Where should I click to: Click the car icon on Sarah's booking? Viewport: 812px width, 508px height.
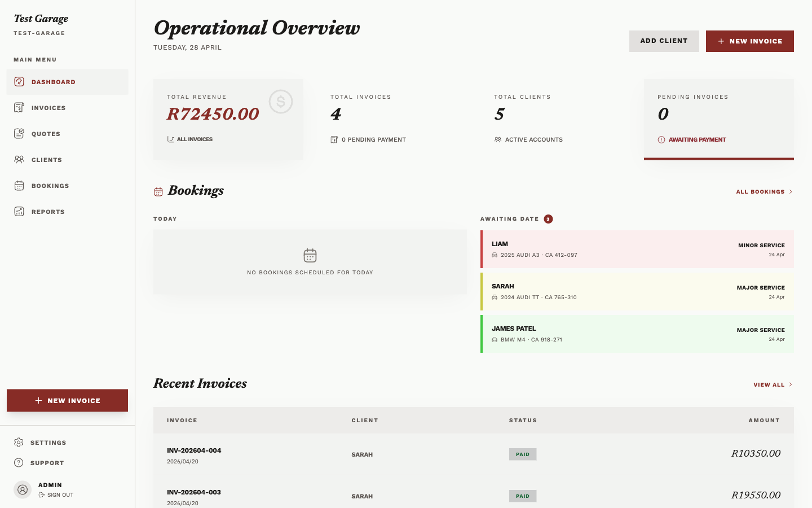(495, 297)
